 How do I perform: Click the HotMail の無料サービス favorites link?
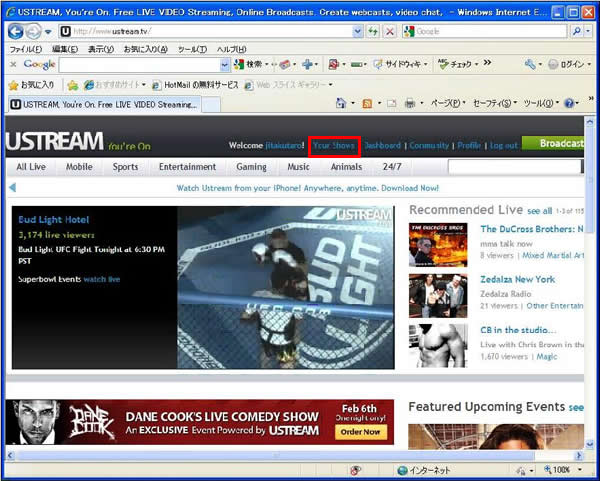196,85
